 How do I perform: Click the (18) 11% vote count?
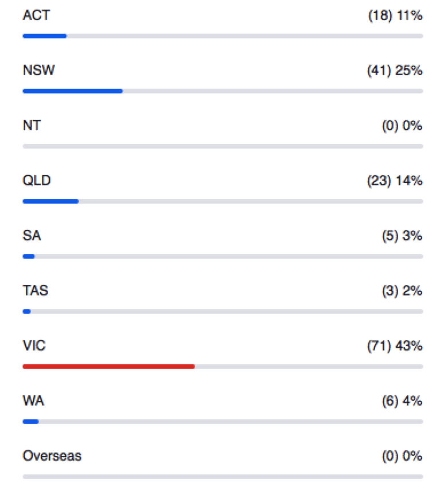395,15
